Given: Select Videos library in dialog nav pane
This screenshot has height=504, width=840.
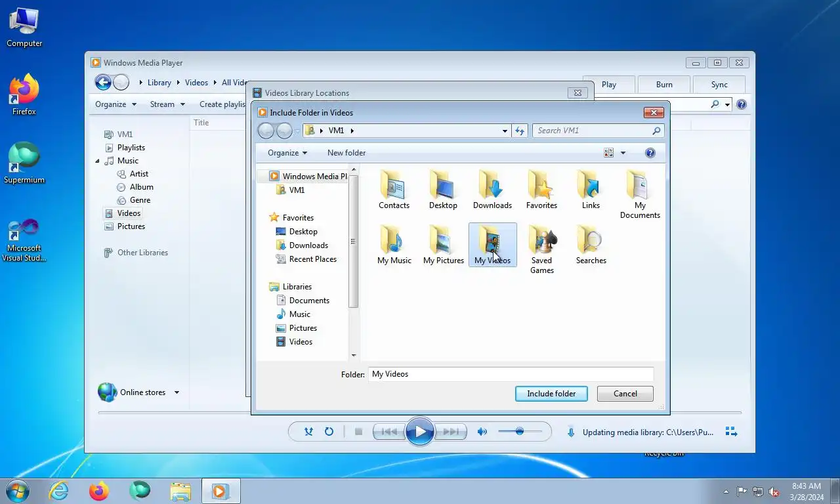Looking at the screenshot, I should click(294, 342).
